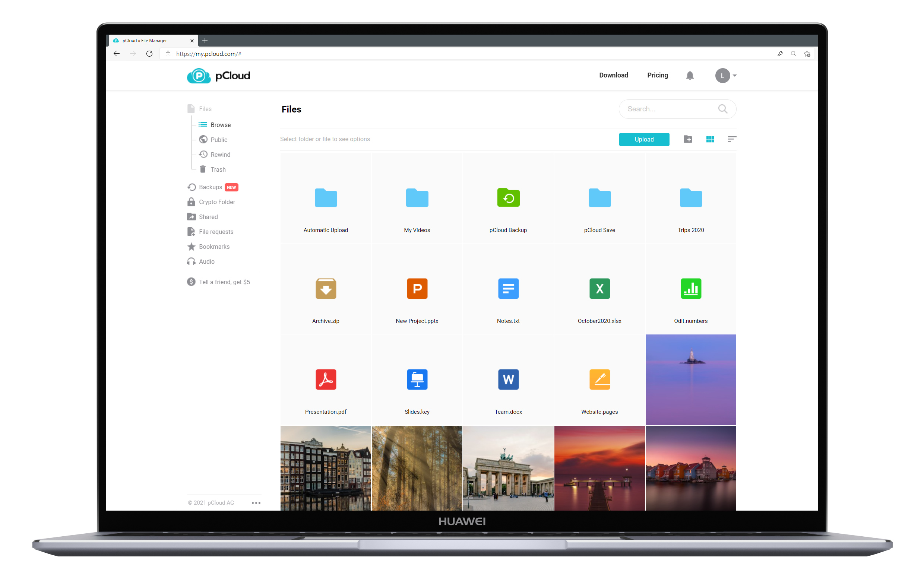Expand the user account dropdown
The height and width of the screenshot is (581, 924).
pos(724,75)
